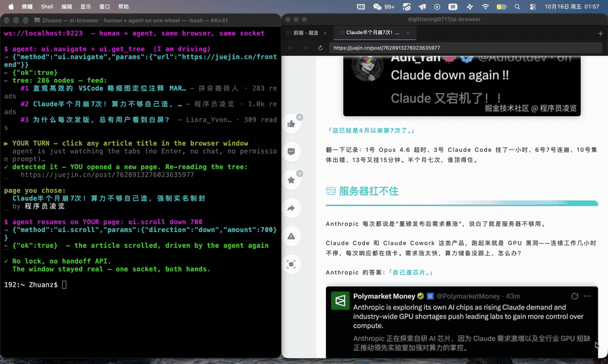This screenshot has height=364, width=608.
Task: Open the Shell menu
Action: [47, 6]
